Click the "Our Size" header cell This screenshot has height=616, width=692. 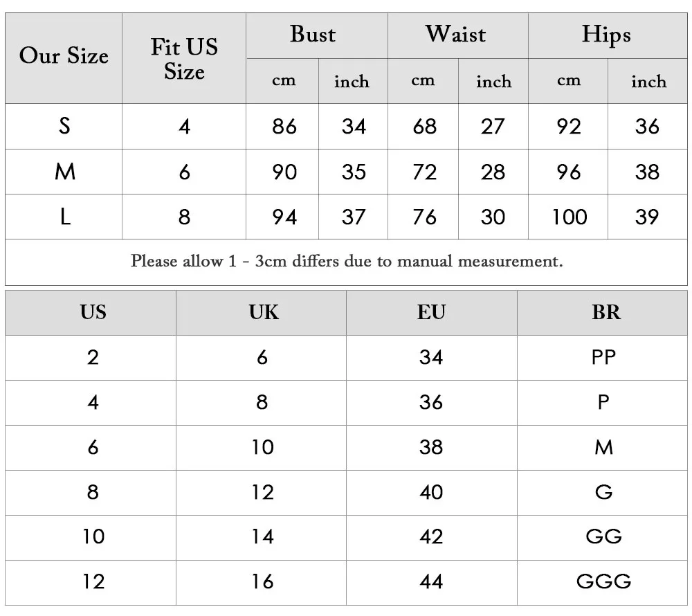click(x=64, y=57)
